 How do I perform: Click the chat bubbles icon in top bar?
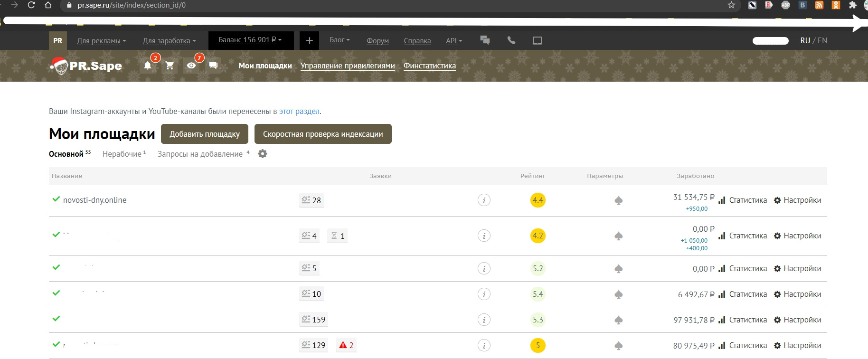pyautogui.click(x=485, y=40)
